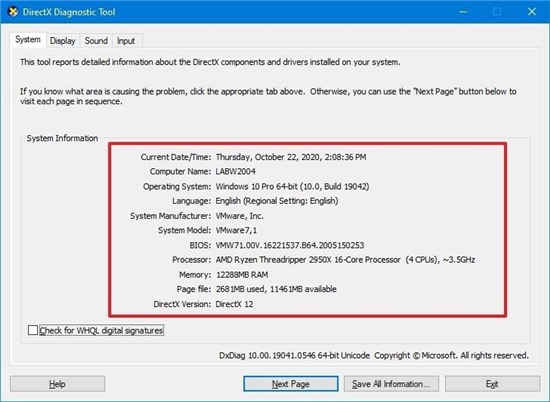
Task: Click the DirectX Version value
Action: pyautogui.click(x=234, y=304)
